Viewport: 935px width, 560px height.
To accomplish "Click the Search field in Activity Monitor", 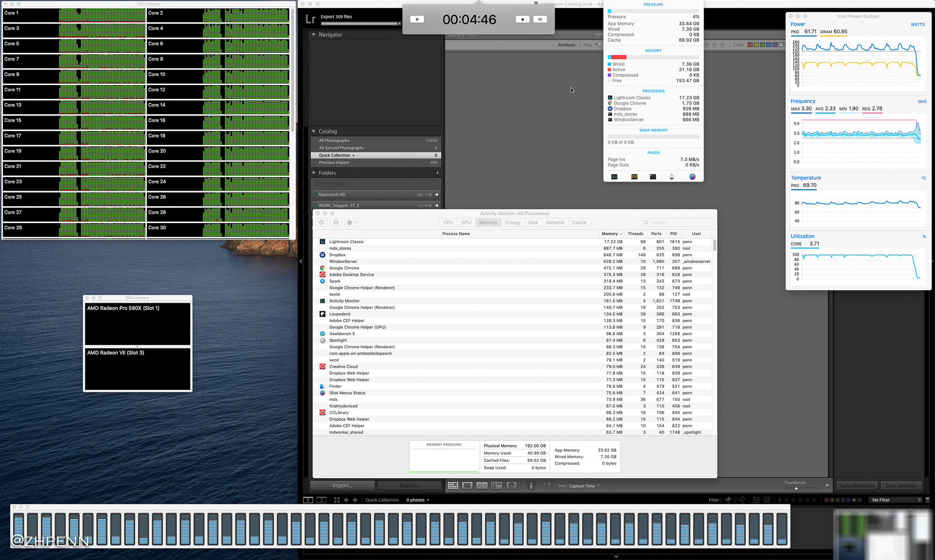I will 678,223.
